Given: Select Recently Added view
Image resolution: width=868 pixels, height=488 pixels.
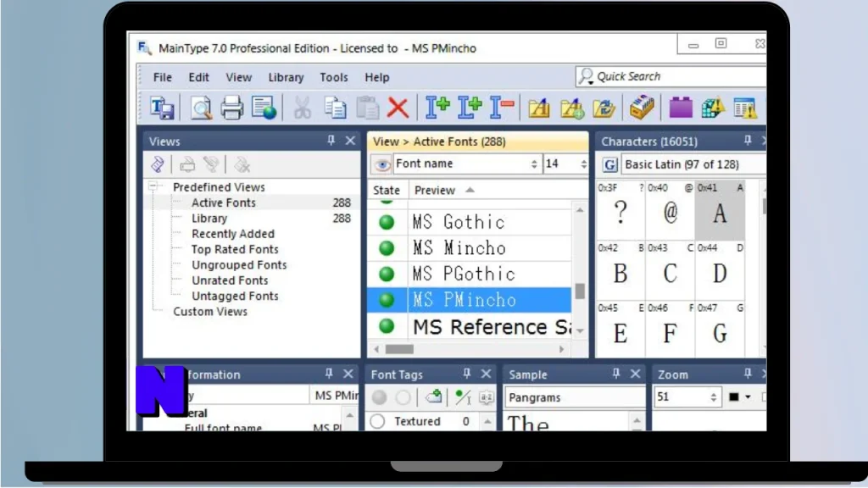Looking at the screenshot, I should click(233, 234).
